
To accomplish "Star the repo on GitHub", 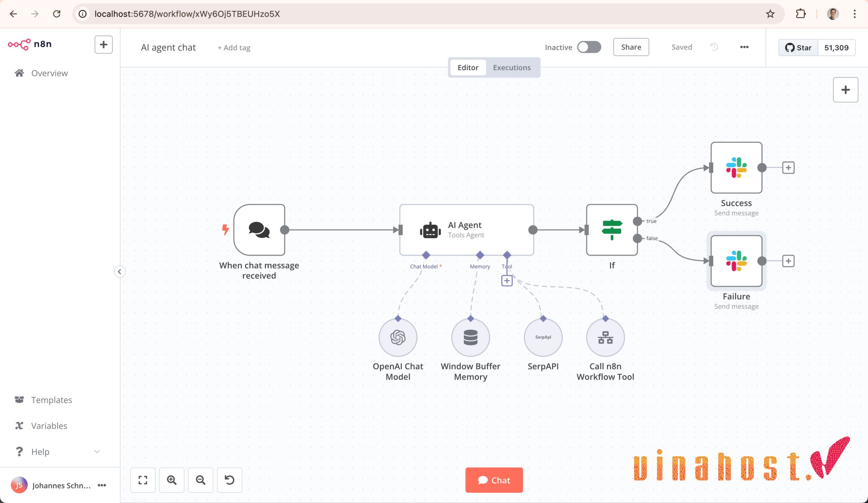I will click(798, 47).
